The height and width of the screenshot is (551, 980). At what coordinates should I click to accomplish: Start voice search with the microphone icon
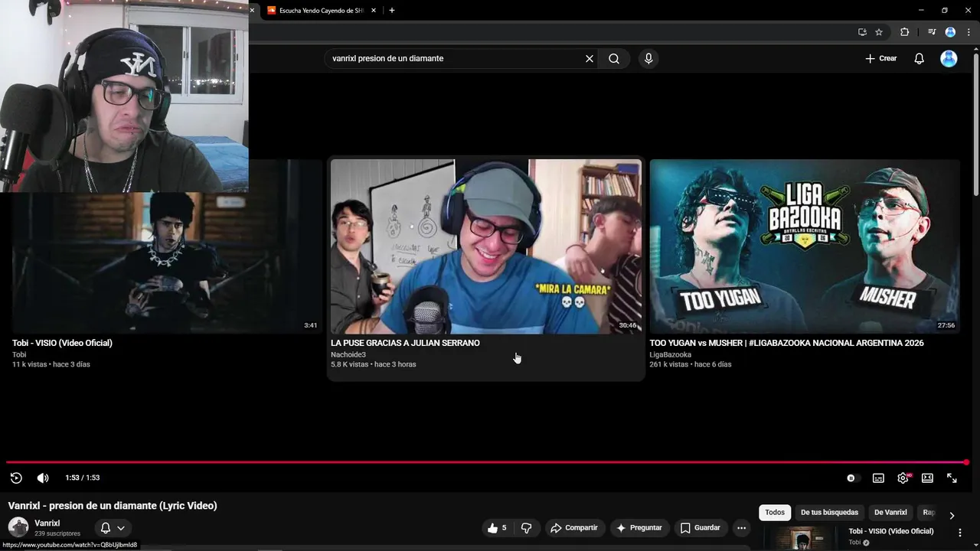pyautogui.click(x=648, y=58)
